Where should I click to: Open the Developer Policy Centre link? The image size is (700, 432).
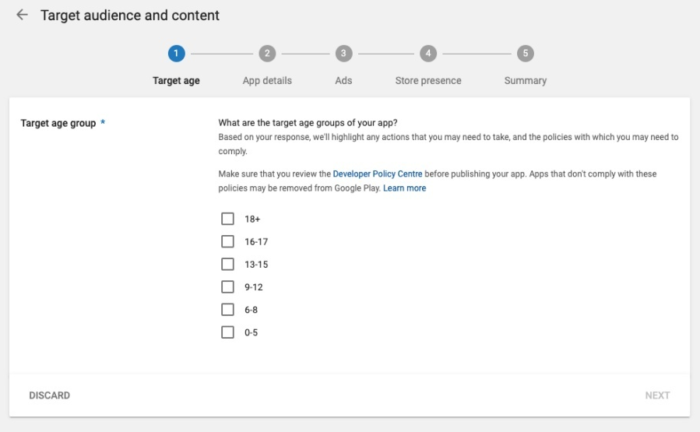click(377, 174)
